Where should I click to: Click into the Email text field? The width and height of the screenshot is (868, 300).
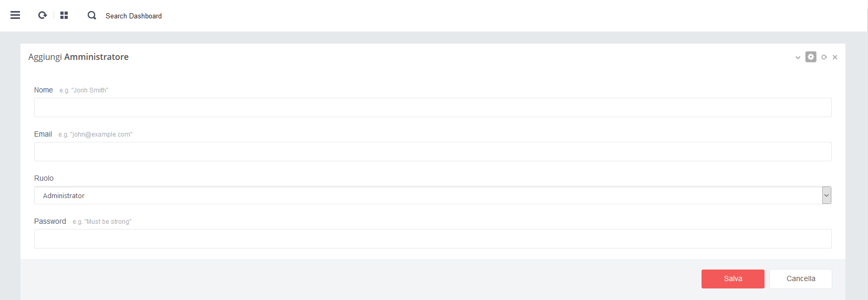pos(433,151)
